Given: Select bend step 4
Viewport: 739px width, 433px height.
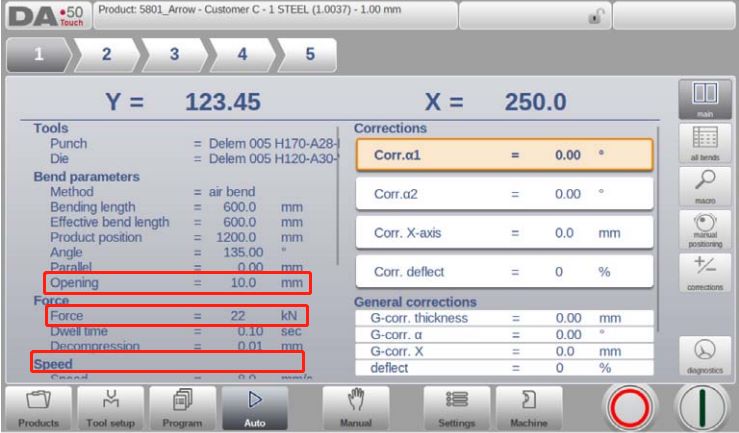Looking at the screenshot, I should pyautogui.click(x=243, y=55).
